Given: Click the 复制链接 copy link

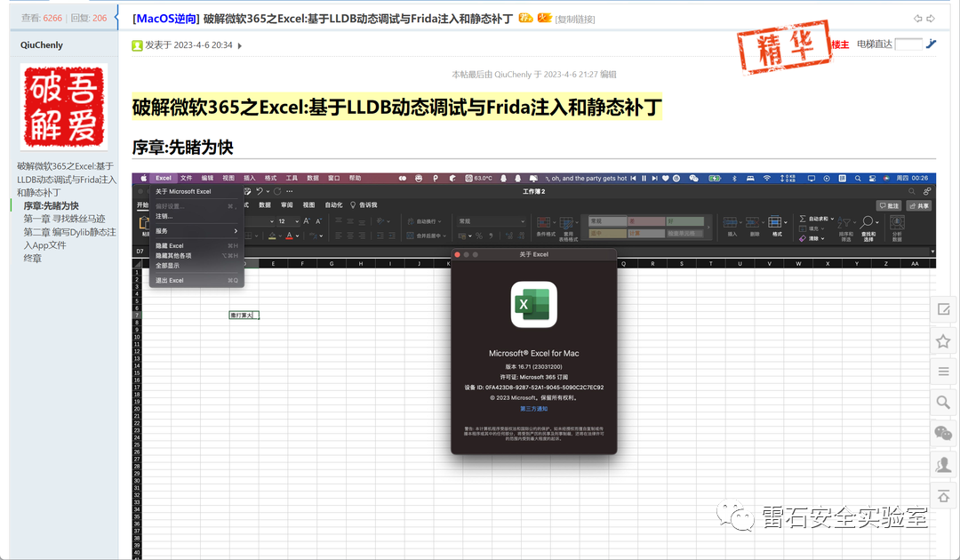Looking at the screenshot, I should (x=575, y=20).
